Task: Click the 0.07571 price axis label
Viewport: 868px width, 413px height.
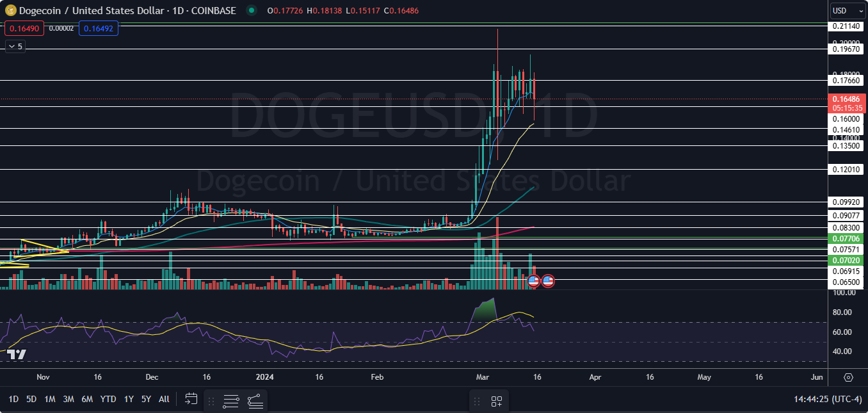Action: [846, 248]
